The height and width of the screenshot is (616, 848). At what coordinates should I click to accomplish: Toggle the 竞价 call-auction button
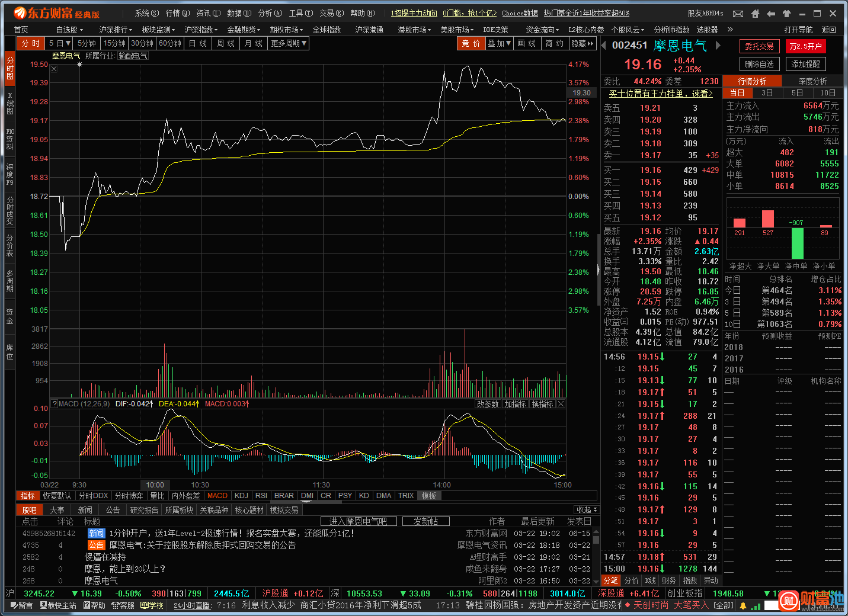coord(471,43)
